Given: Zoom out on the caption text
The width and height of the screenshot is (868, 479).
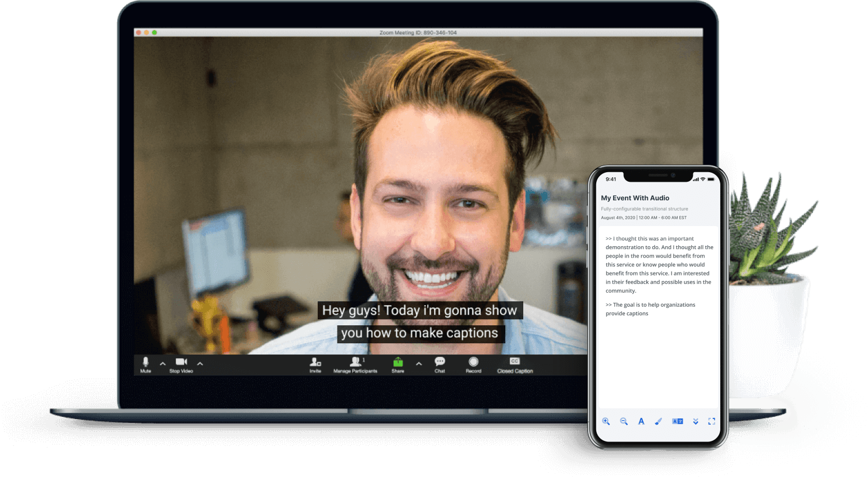Looking at the screenshot, I should point(624,421).
